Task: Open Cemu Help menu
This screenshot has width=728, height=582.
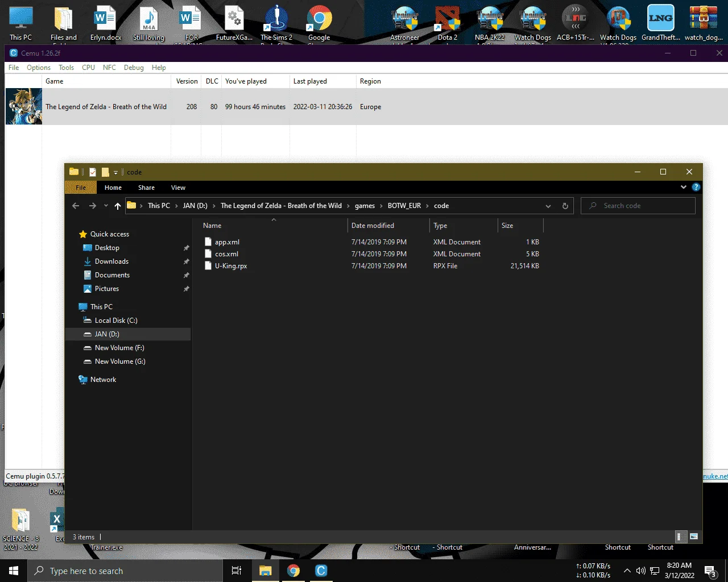Action: click(x=159, y=67)
